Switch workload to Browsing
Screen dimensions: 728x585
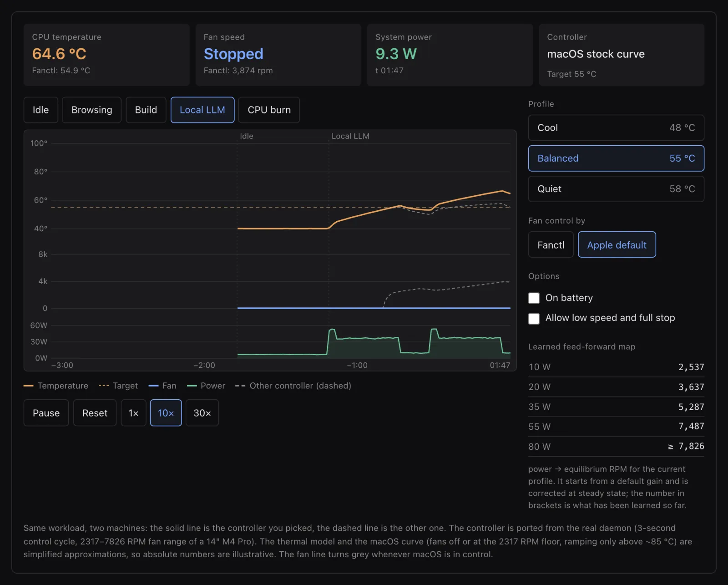coord(91,110)
